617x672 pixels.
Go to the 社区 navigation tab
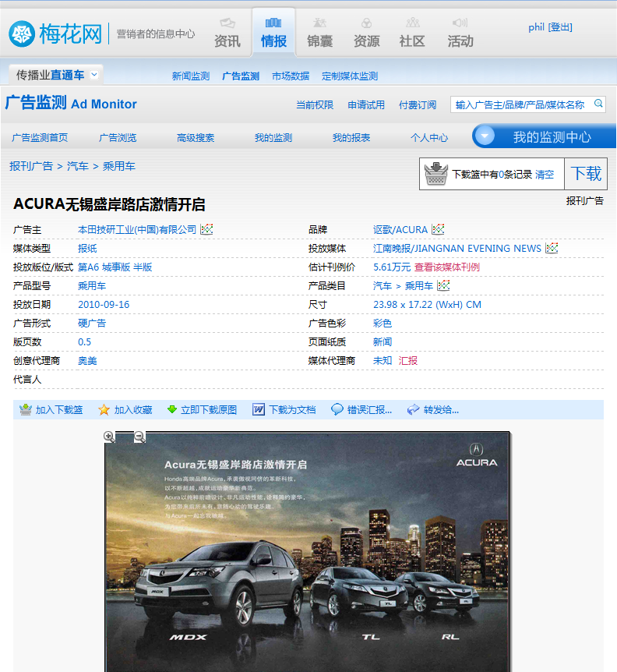tap(412, 34)
